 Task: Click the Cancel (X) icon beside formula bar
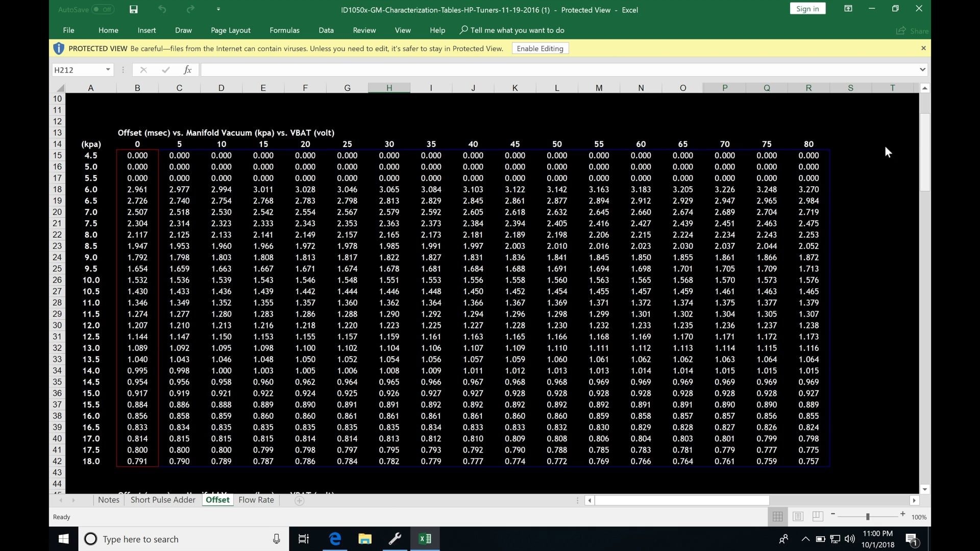point(143,70)
